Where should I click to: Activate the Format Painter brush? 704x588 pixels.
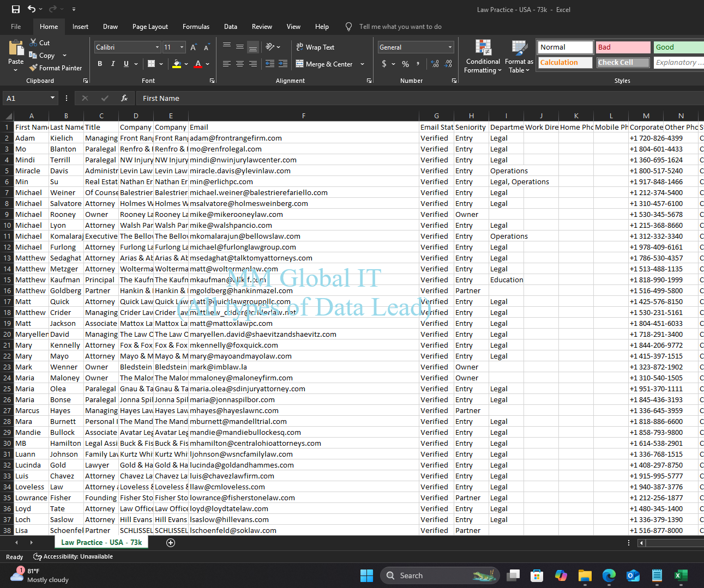33,68
